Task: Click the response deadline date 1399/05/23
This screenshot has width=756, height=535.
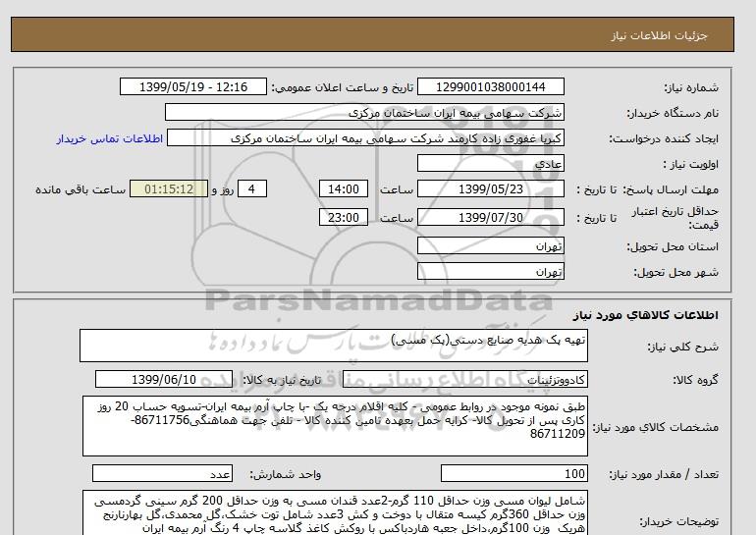Action: 490,188
